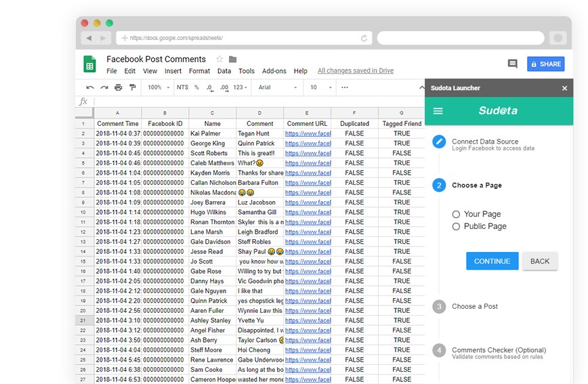Open the comments history icon
Screen dimensions: 588x384
[513, 64]
